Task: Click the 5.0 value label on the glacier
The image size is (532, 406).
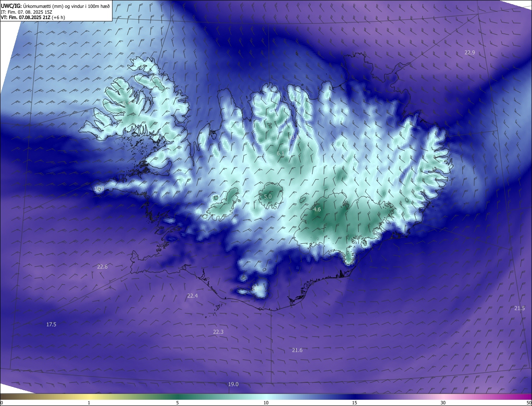Action: tap(268, 196)
